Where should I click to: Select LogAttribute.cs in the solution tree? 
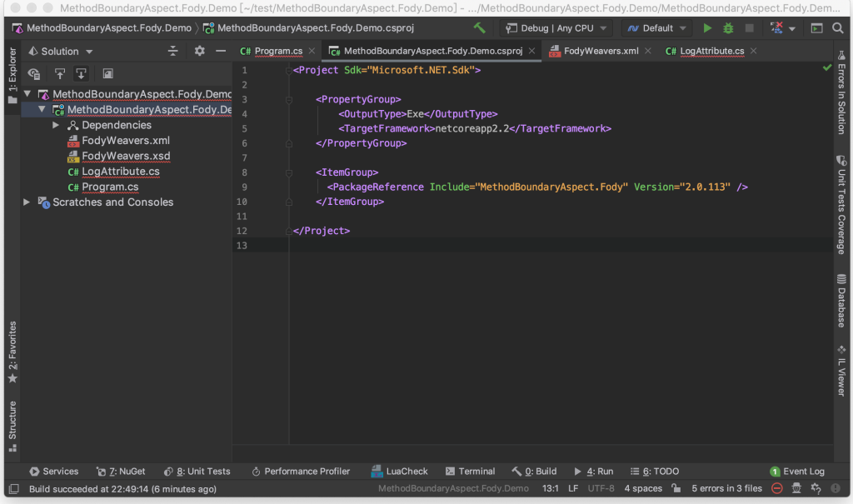121,172
